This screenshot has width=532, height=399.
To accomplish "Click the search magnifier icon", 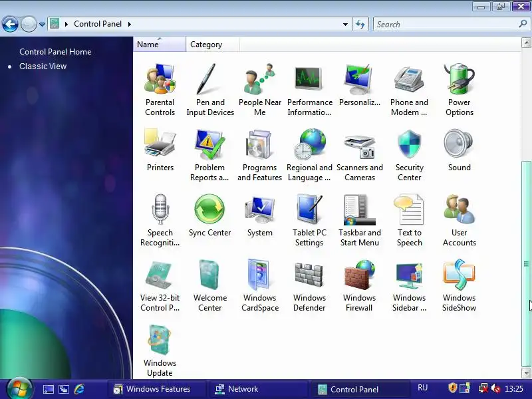I will [523, 24].
